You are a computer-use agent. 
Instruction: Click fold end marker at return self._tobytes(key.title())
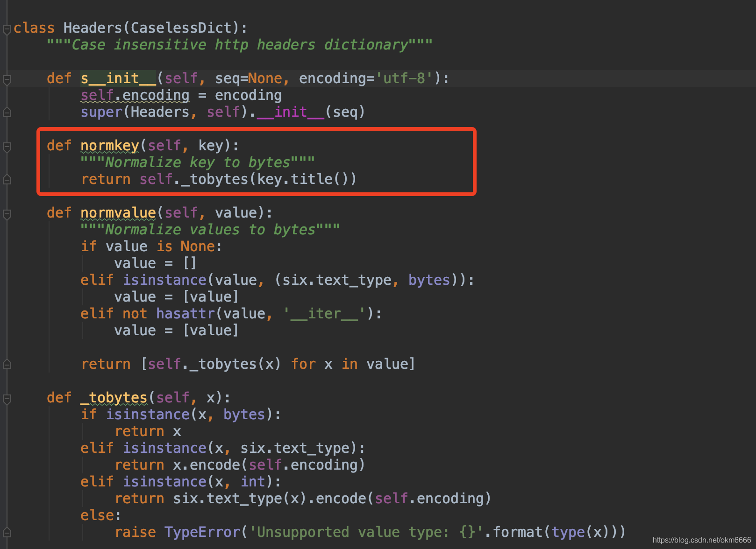coord(7,180)
